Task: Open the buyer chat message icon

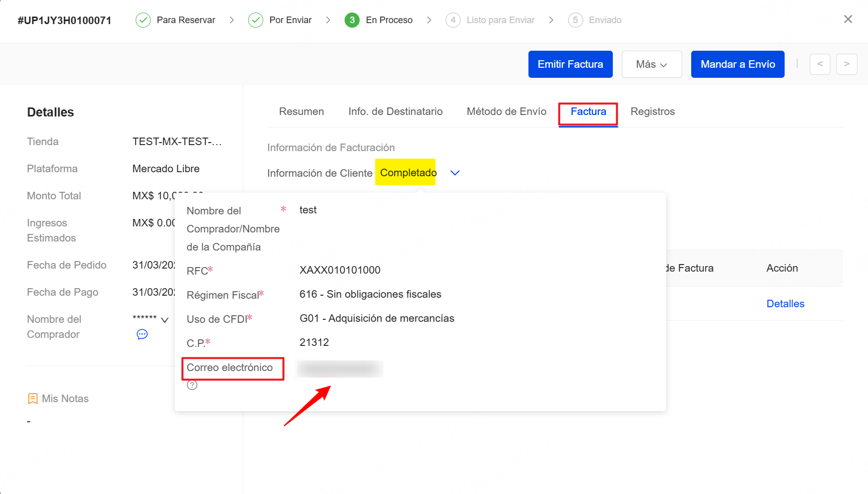Action: pyautogui.click(x=142, y=334)
